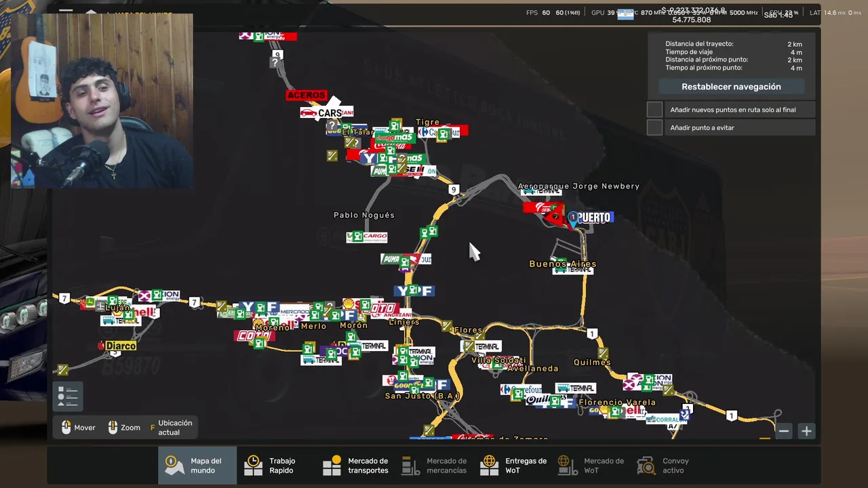Click the Zoom mouse hint

(x=124, y=428)
